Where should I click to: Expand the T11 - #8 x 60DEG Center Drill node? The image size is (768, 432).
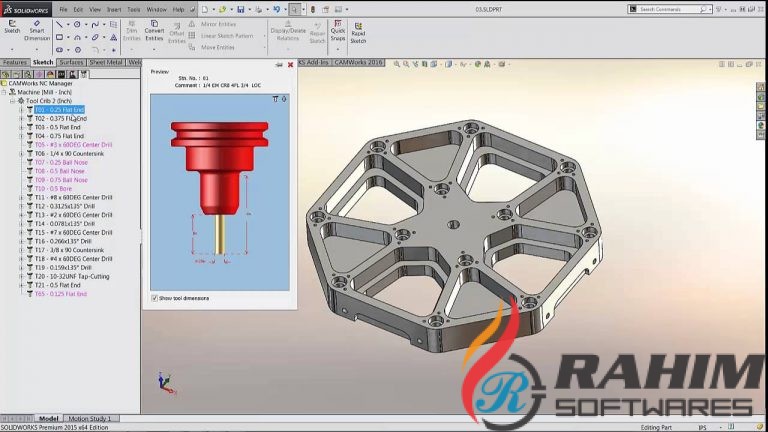coord(22,197)
